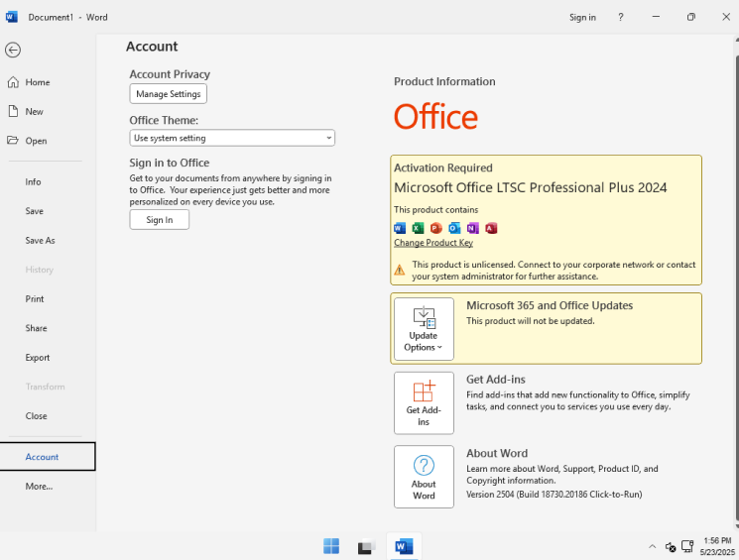Click the Access app icon under product contains
The width and height of the screenshot is (739, 560).
pos(491,228)
